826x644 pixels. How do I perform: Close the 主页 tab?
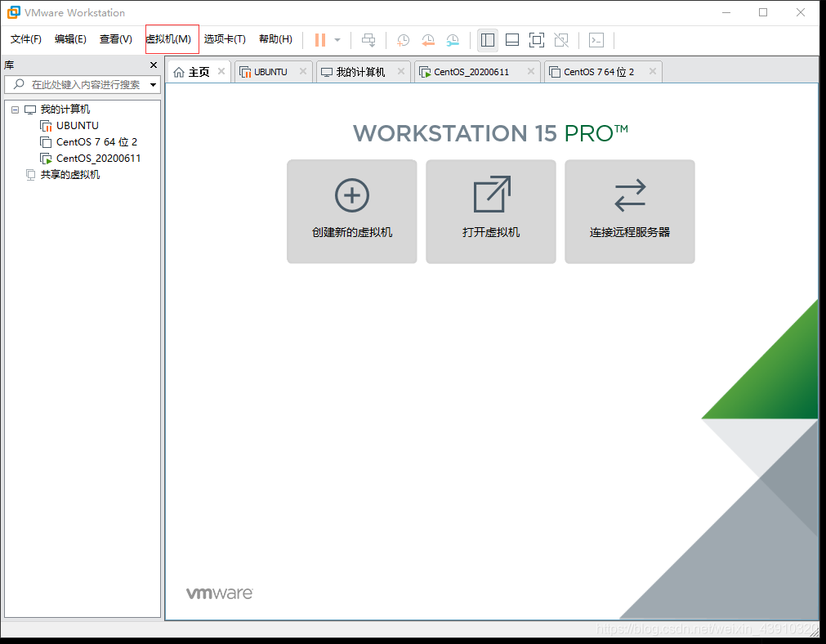[x=221, y=71]
